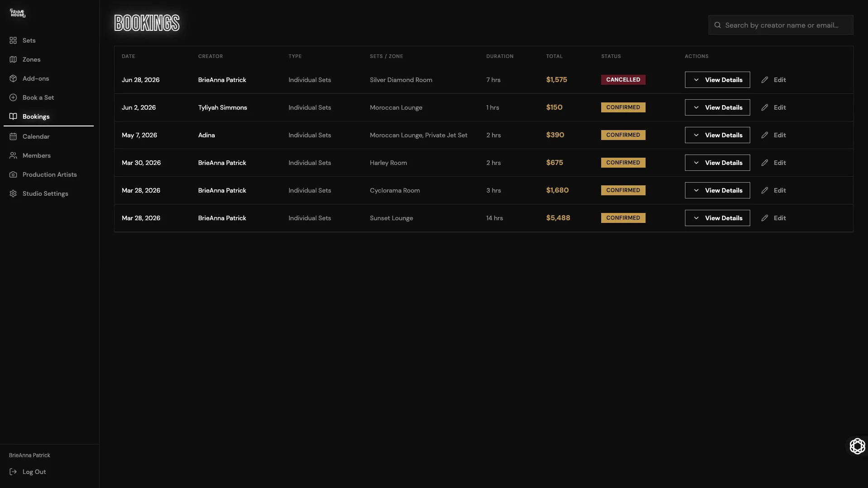Click BrieAnna Patrick username at sidebar bottom
The image size is (868, 488).
click(x=29, y=455)
